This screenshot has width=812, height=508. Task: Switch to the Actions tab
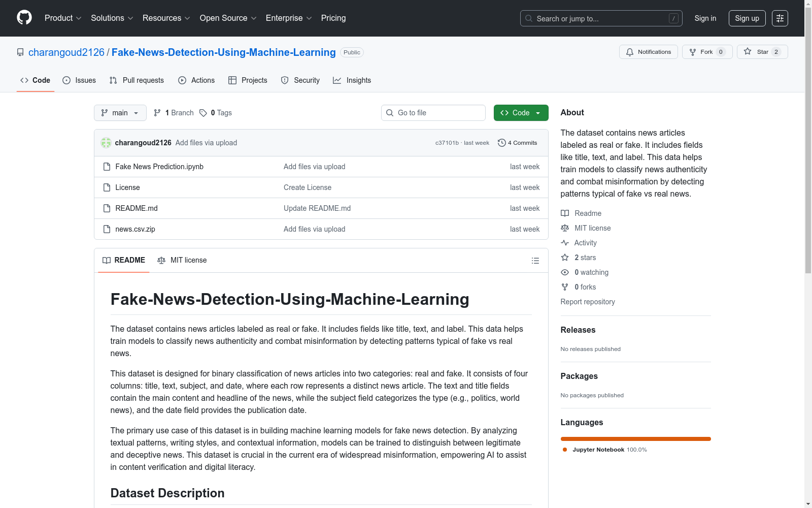click(196, 80)
